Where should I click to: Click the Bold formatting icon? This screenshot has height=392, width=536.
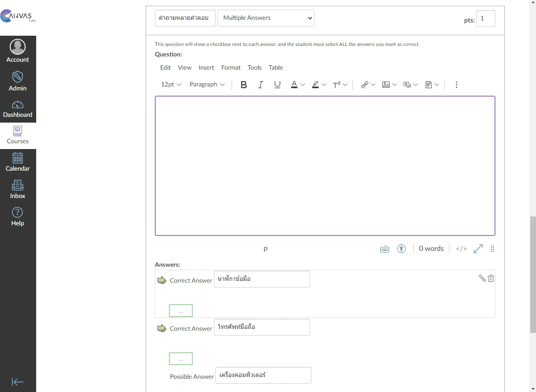click(x=244, y=85)
